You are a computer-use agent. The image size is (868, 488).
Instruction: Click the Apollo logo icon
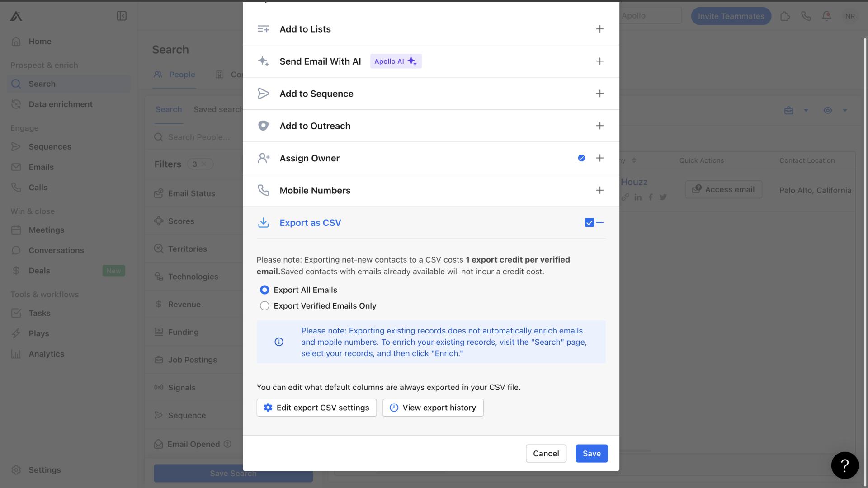[x=16, y=16]
